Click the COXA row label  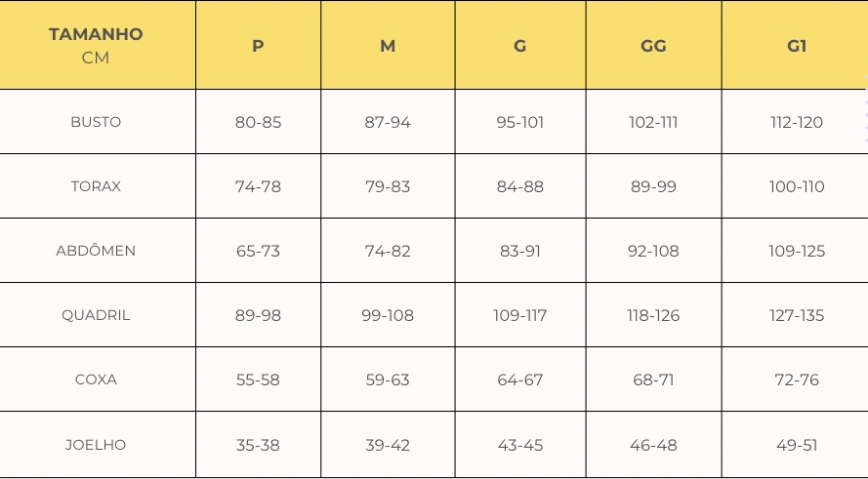96,379
